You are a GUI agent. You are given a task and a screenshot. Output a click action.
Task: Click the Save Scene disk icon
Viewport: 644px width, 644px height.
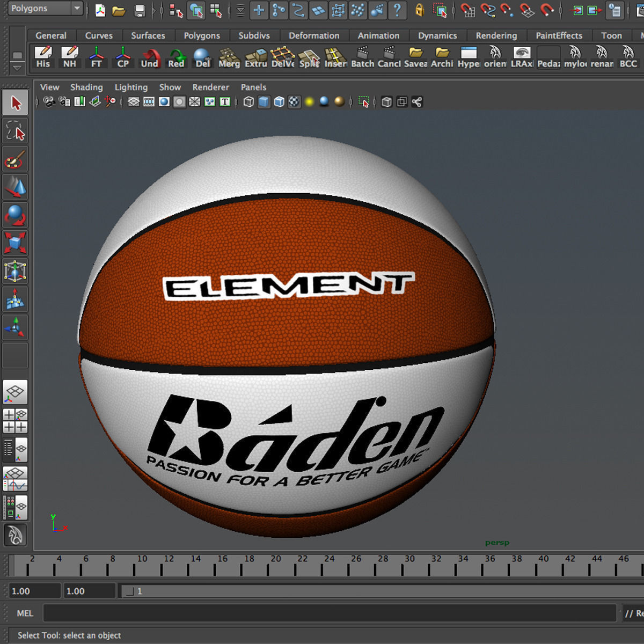(140, 10)
